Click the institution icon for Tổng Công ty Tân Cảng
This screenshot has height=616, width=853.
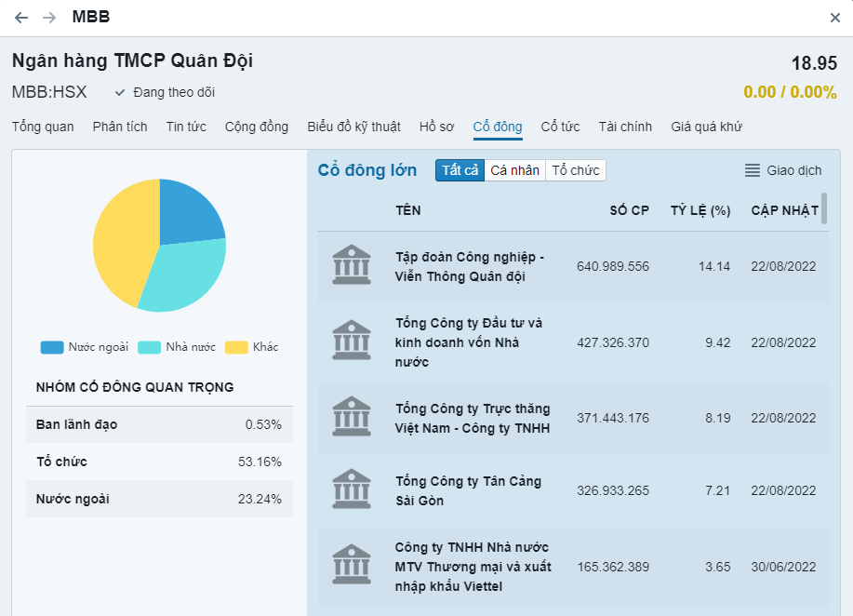(351, 490)
